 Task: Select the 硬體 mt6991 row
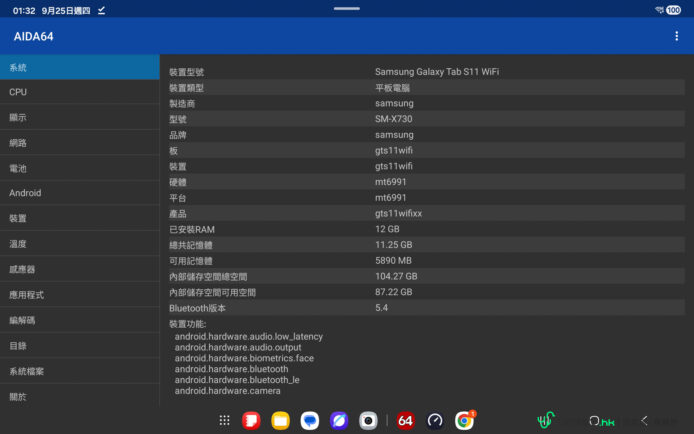click(x=426, y=182)
